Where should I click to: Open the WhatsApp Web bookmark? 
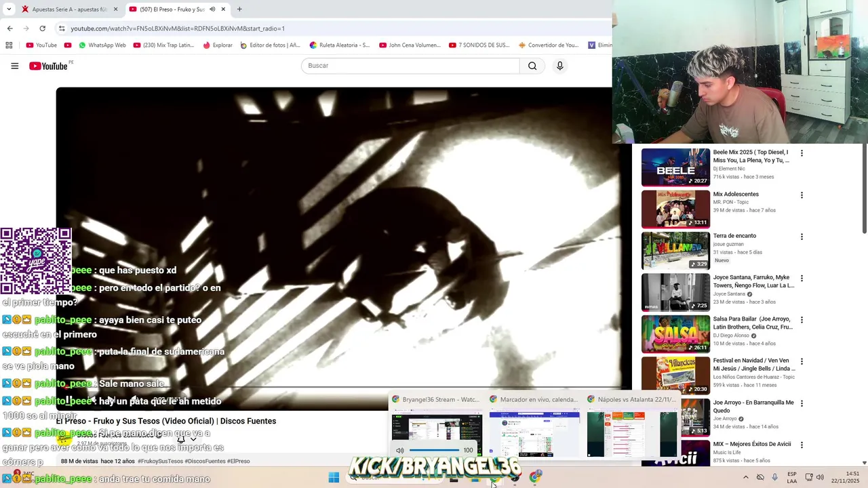point(102,45)
